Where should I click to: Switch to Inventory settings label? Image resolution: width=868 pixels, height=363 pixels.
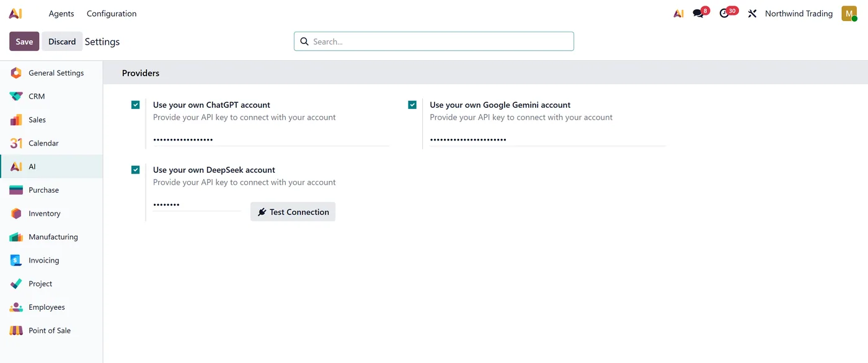click(x=45, y=214)
